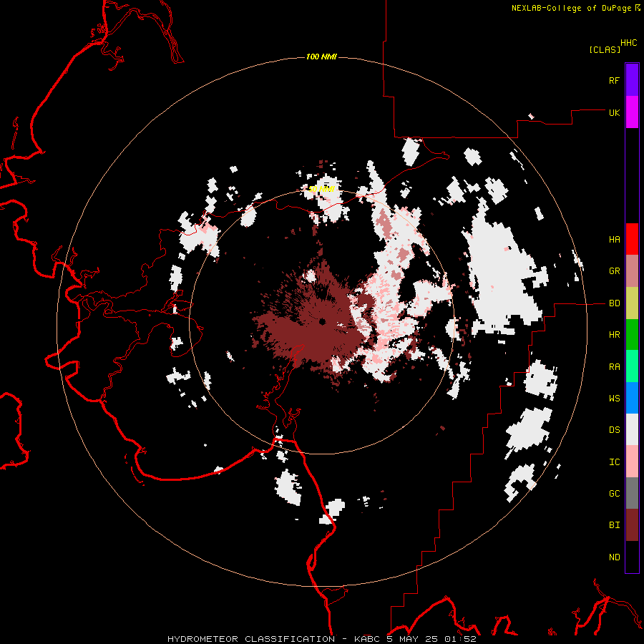Viewport: 644px width, 644px height.
Task: Click the brown BI legend swatch
Action: tap(632, 525)
